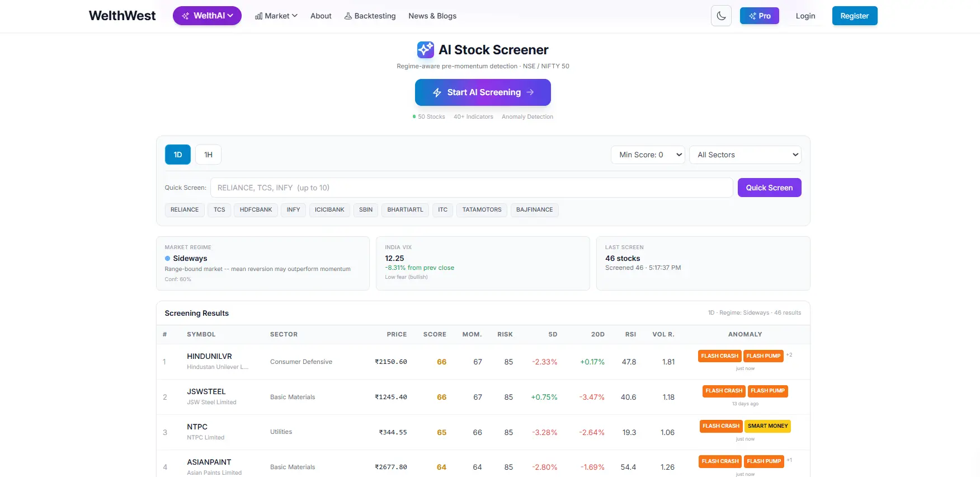The width and height of the screenshot is (980, 477).
Task: Click the Register button
Action: (855, 16)
